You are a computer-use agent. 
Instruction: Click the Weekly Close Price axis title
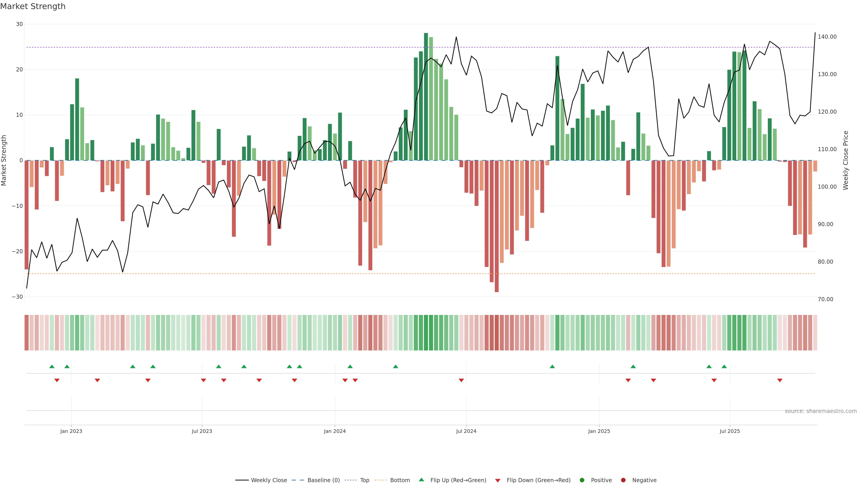point(846,160)
